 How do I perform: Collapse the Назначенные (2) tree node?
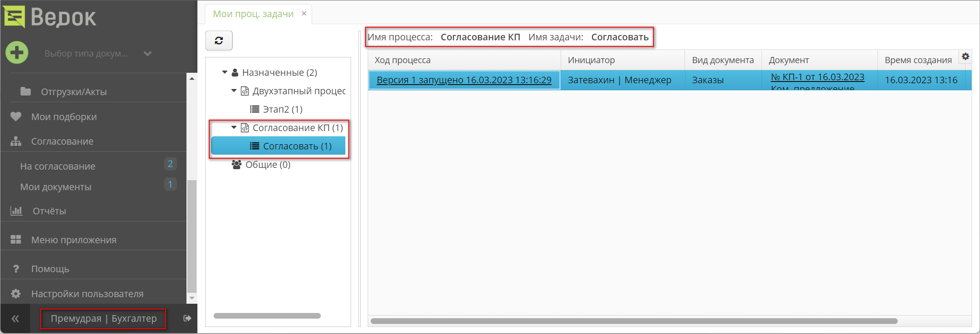225,72
